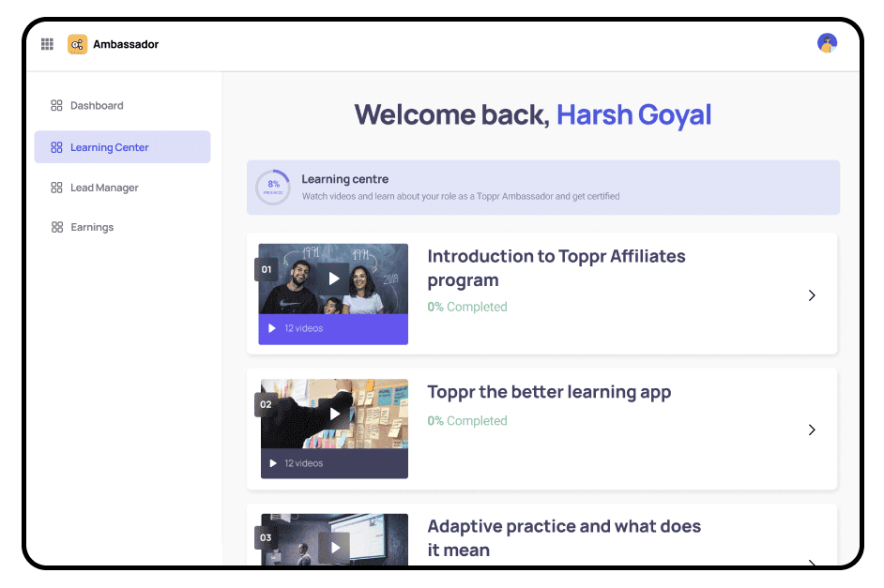This screenshot has width=884, height=588.
Task: Open Introduction to Toppr Affiliates program title
Action: (556, 268)
